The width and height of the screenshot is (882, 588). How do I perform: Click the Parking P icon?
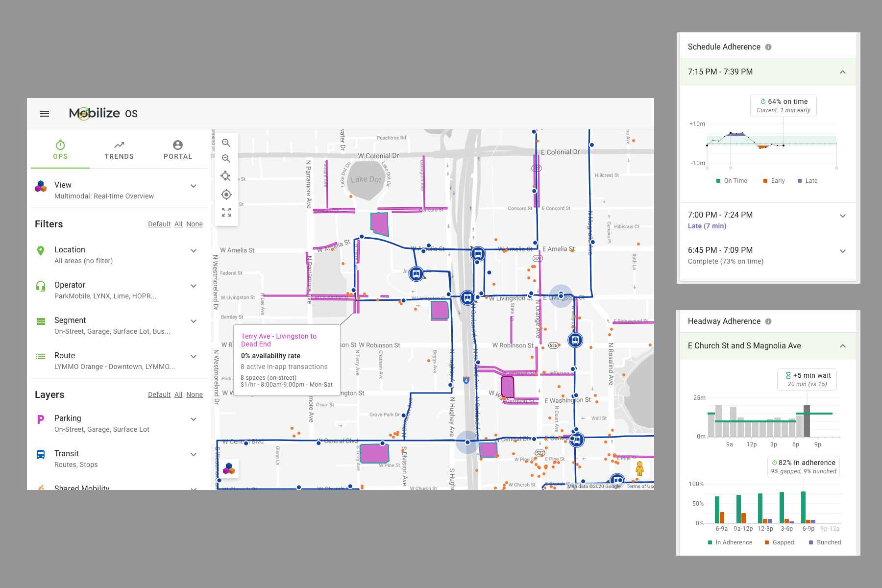[x=41, y=419]
